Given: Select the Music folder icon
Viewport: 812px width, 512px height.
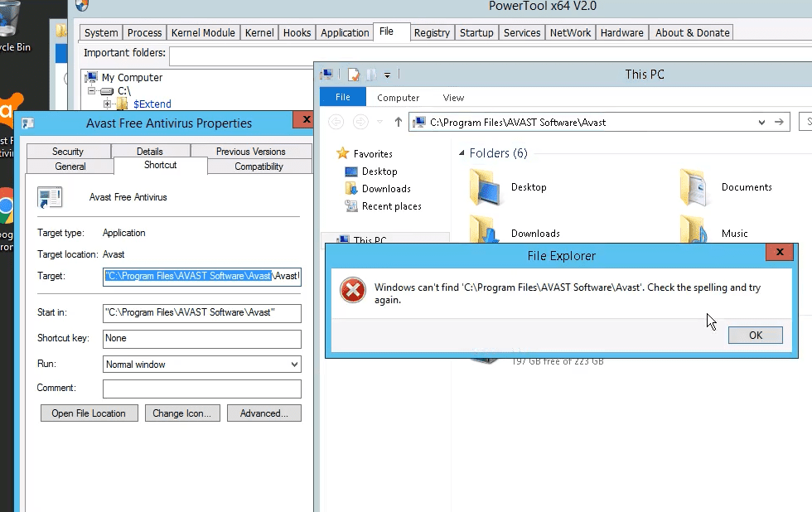Looking at the screenshot, I should click(694, 229).
